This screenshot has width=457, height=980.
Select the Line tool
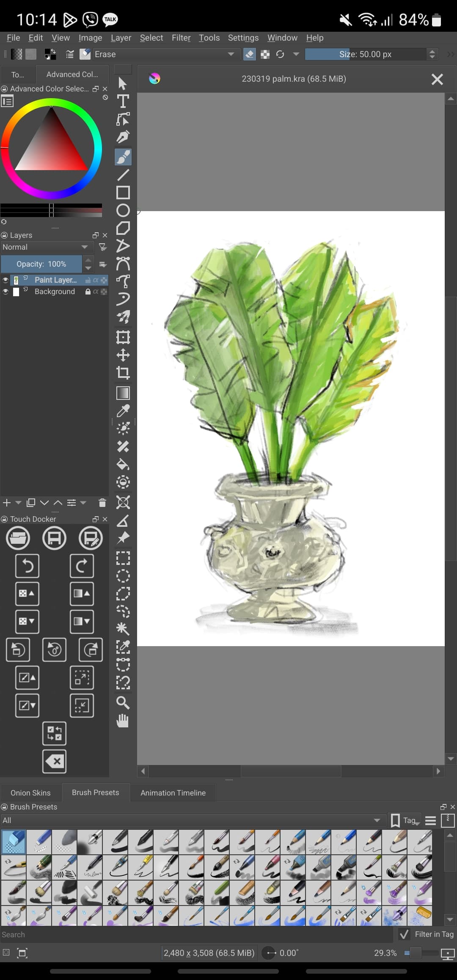point(123,175)
